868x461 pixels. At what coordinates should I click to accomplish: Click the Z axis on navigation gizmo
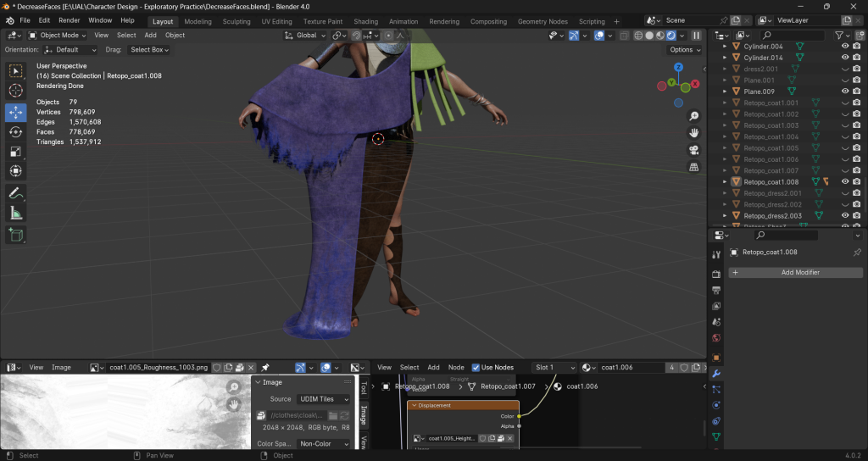point(678,67)
